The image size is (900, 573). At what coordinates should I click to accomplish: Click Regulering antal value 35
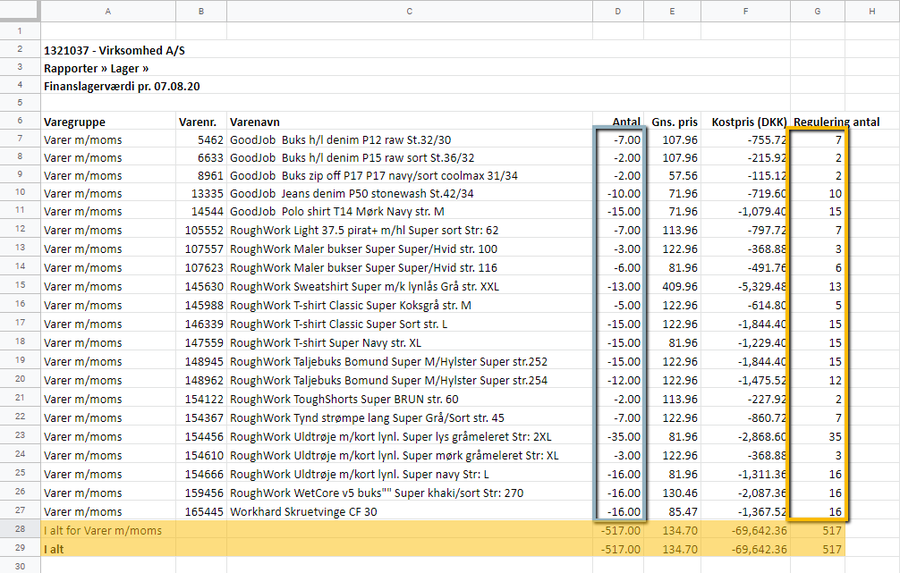coord(835,436)
